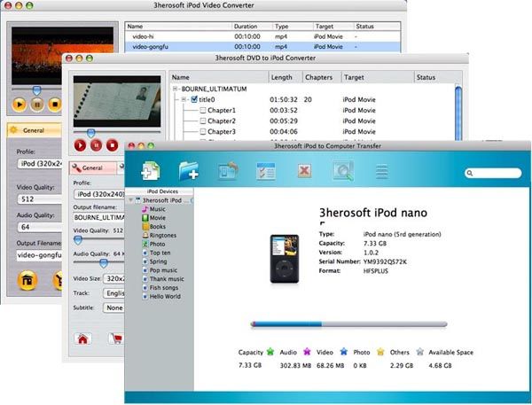Screen dimensions: 532x405
Task: Click red pause button in DVD to iPod Converter
Action: pos(97,145)
